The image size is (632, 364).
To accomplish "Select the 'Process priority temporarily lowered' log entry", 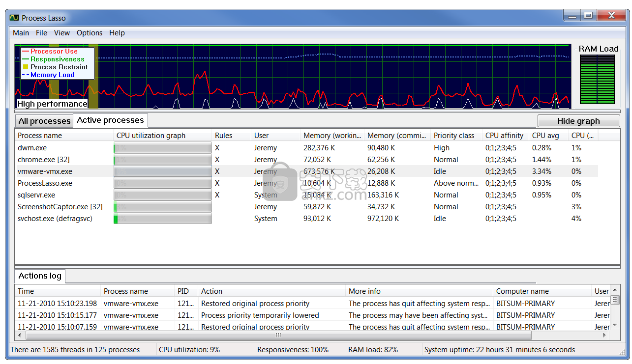I will [312, 315].
